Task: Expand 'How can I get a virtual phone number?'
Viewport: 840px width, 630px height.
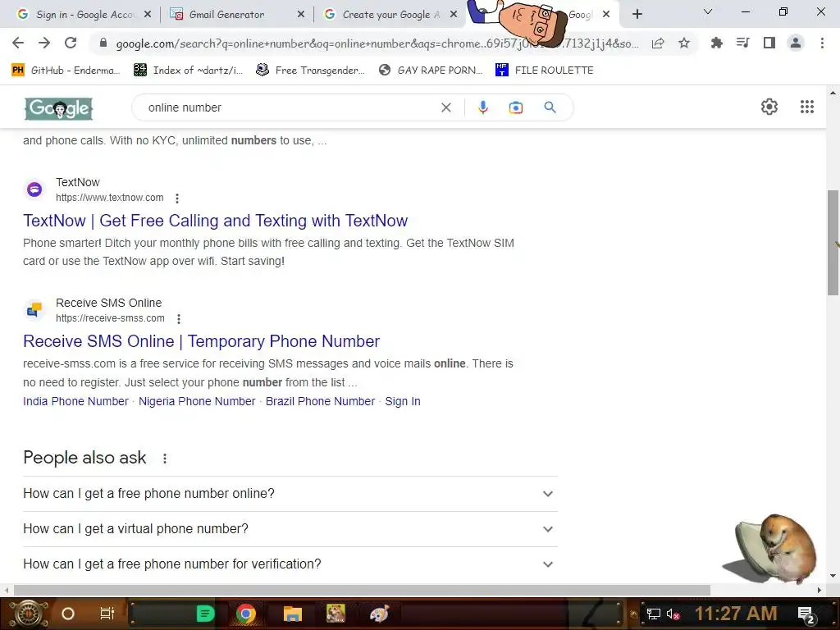Action: [290, 529]
